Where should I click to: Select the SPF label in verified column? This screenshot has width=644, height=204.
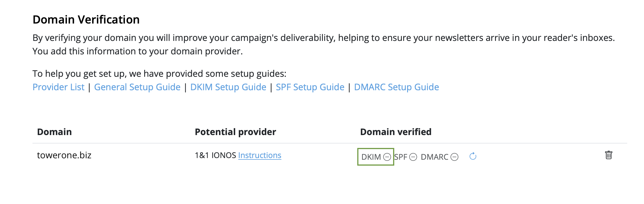401,157
